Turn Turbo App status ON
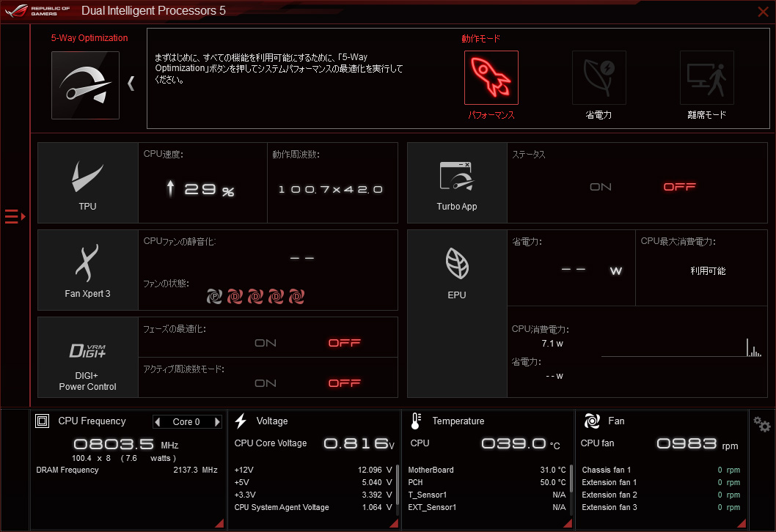776x532 pixels. tap(600, 187)
